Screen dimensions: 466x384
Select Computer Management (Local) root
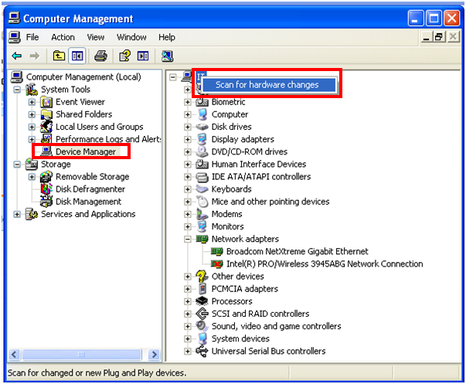(x=83, y=77)
